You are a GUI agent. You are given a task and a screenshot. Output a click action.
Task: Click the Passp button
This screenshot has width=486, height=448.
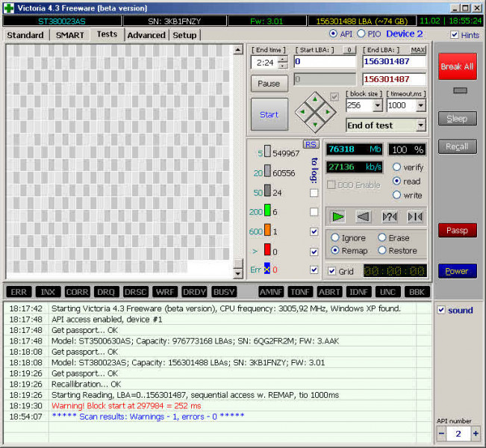457,231
